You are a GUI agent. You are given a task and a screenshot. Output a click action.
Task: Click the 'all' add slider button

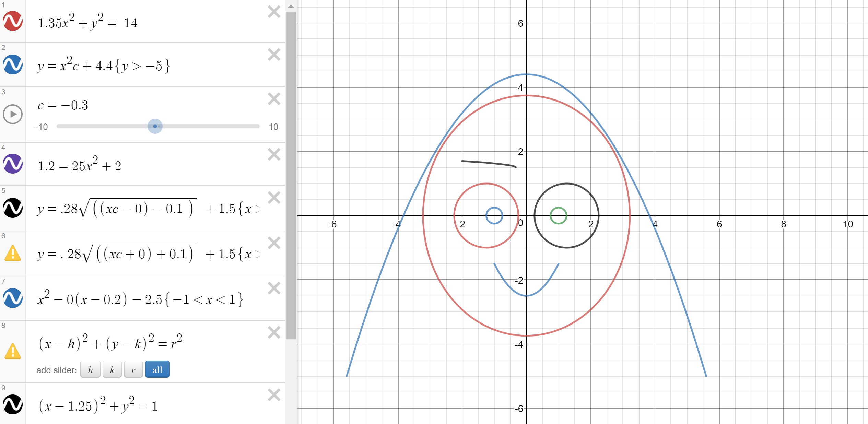point(157,369)
